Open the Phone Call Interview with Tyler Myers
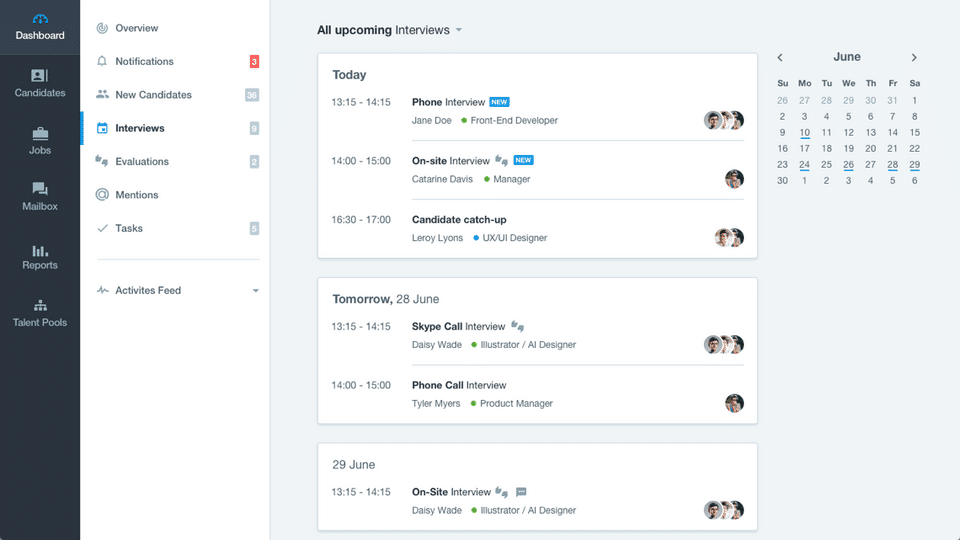960x540 pixels. coord(459,386)
